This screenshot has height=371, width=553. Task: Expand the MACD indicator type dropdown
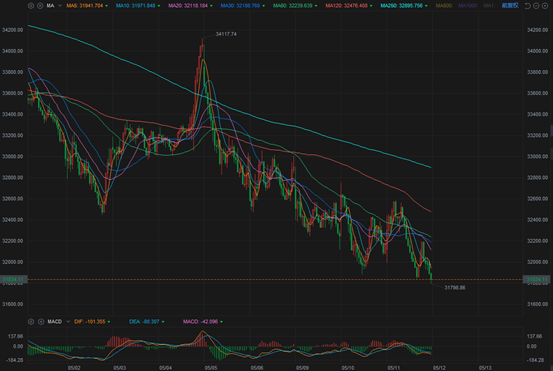(x=68, y=322)
